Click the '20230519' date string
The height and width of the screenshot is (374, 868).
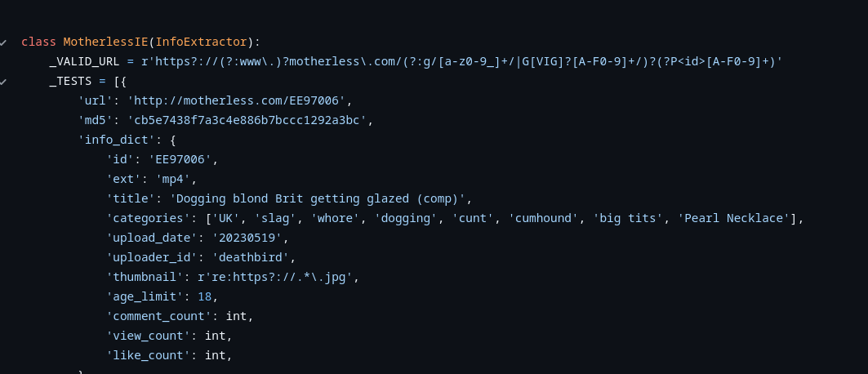[x=250, y=238]
